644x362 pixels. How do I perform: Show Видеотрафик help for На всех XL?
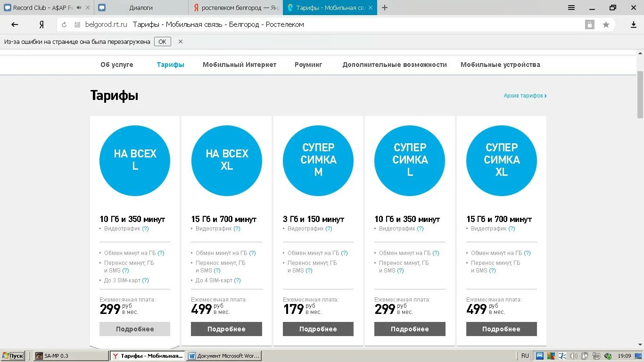(x=237, y=229)
